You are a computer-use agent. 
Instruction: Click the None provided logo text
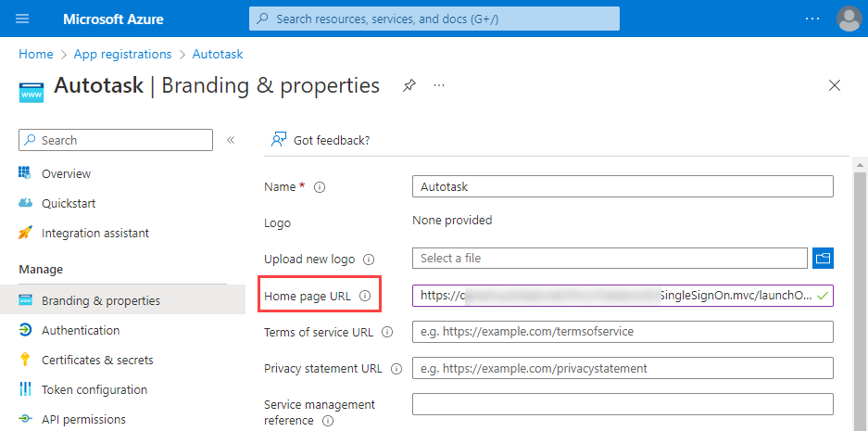pos(452,221)
